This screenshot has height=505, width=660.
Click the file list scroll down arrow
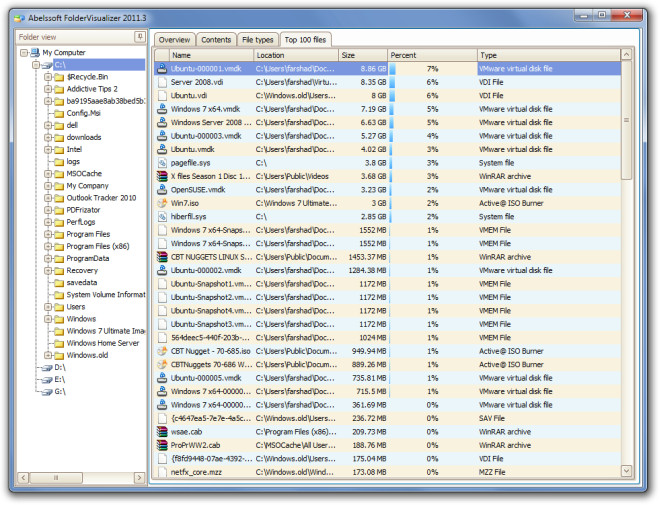626,471
